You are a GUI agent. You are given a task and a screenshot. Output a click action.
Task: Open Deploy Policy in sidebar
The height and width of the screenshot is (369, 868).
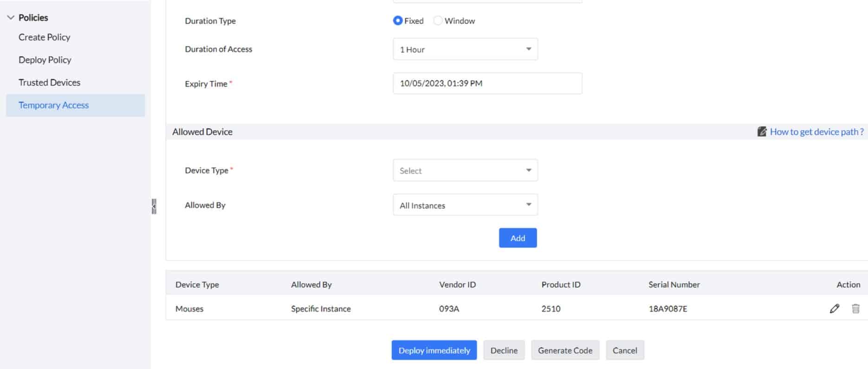45,60
